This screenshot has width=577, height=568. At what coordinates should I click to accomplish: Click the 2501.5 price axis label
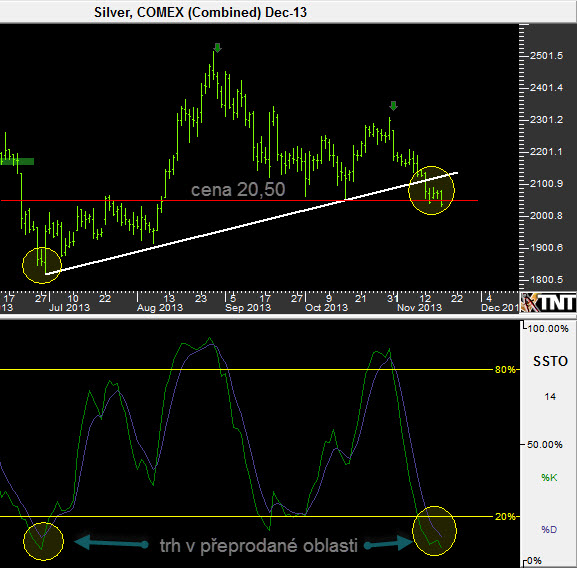(x=546, y=56)
